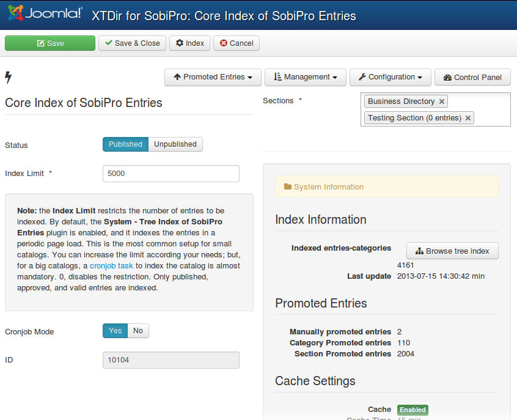Click the green Save button
This screenshot has height=420, width=517.
[x=50, y=43]
